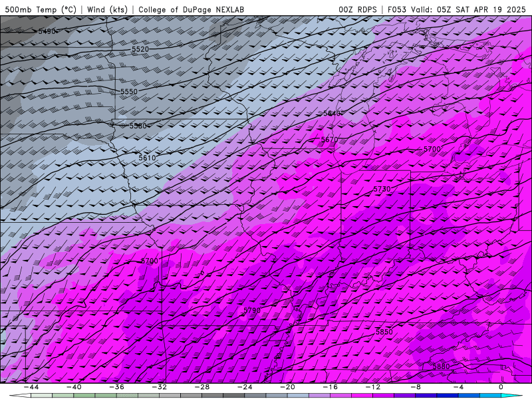Click the -12 color scale label
532x399 pixels.
click(373, 387)
